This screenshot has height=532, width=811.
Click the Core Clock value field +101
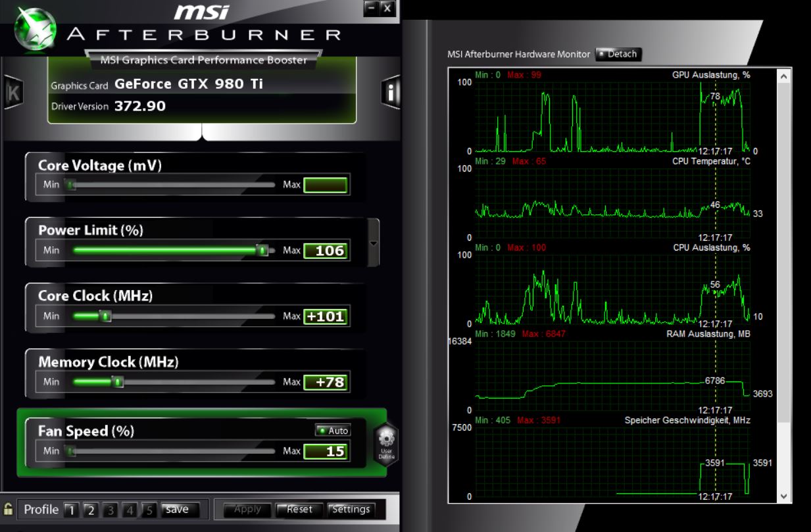[x=325, y=316]
